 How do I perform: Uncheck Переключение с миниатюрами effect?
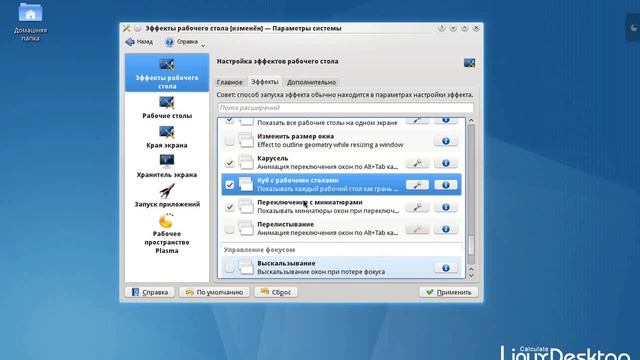coord(229,207)
